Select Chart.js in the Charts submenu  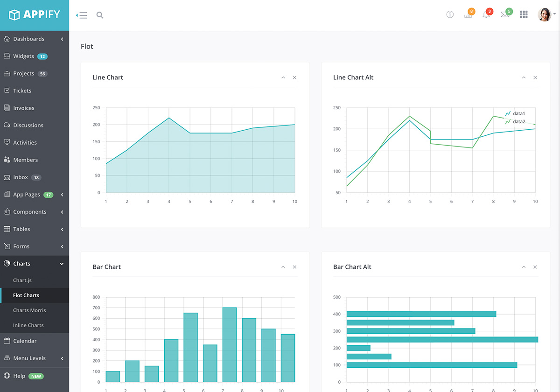click(x=22, y=280)
